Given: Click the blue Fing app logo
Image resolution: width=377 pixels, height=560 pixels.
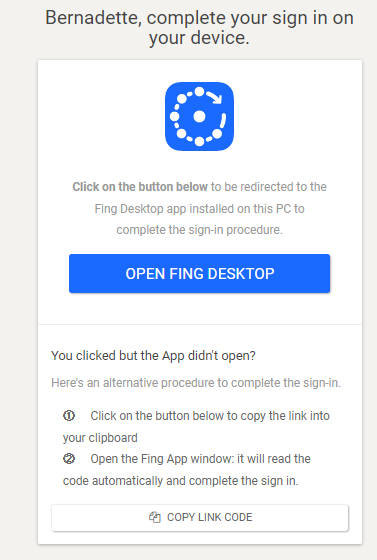Looking at the screenshot, I should click(x=199, y=116).
